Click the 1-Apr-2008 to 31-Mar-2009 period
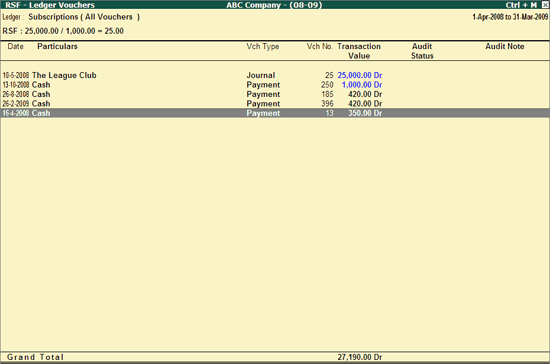Viewport: 550px width, 364px height. (510, 17)
